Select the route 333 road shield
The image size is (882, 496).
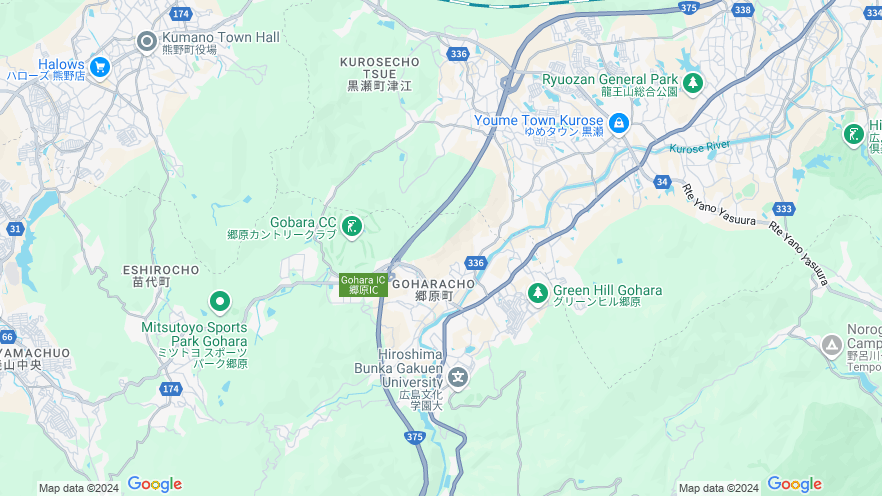point(783,209)
